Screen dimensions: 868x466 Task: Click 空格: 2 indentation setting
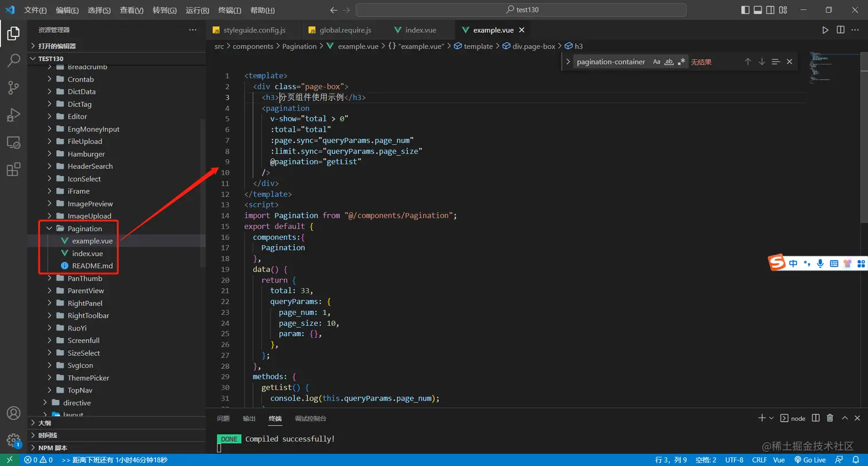click(706, 460)
